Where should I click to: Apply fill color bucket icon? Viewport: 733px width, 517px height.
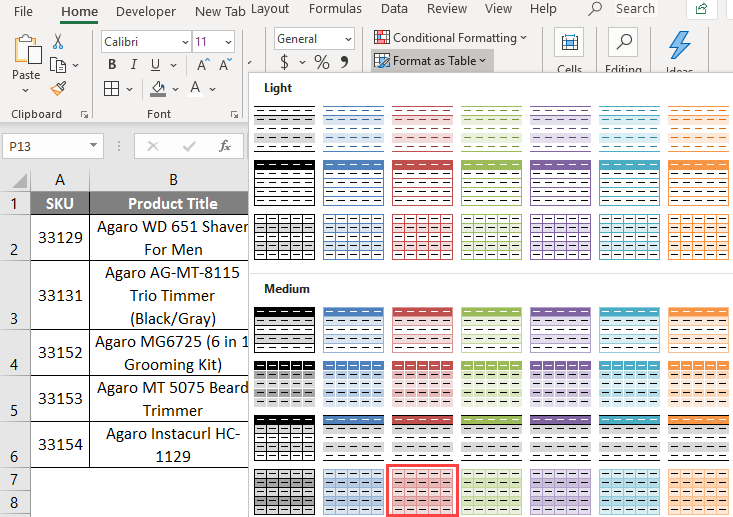(158, 88)
